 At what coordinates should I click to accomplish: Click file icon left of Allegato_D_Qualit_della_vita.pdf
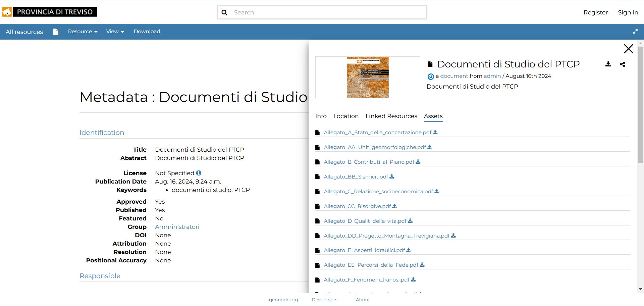[317, 221]
